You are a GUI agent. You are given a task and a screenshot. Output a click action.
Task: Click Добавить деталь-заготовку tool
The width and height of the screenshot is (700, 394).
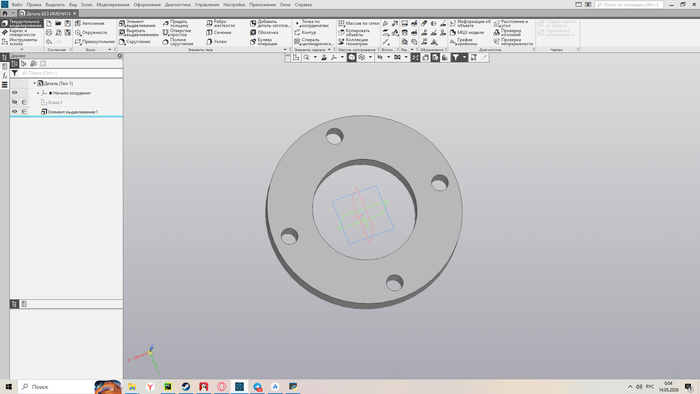pos(270,23)
